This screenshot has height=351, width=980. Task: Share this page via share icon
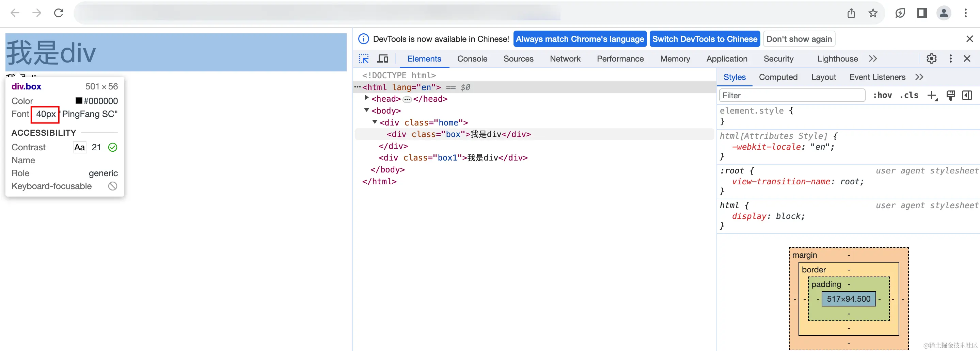(x=851, y=13)
